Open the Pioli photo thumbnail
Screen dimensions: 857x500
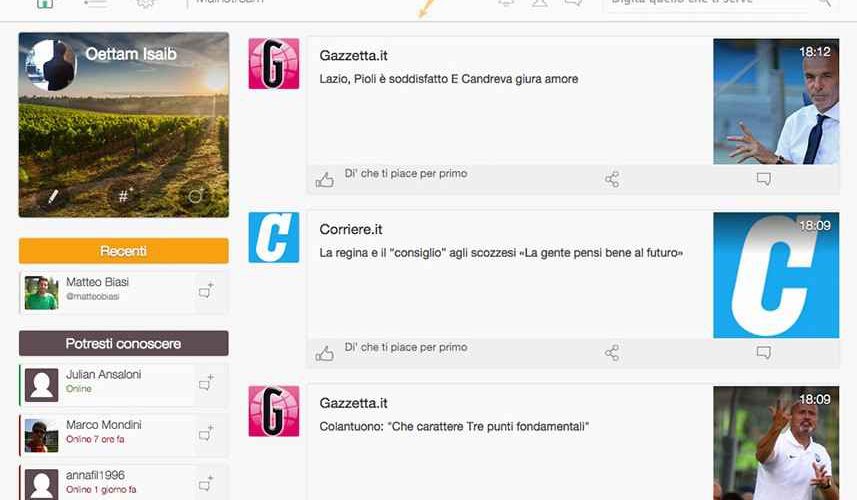[x=776, y=101]
